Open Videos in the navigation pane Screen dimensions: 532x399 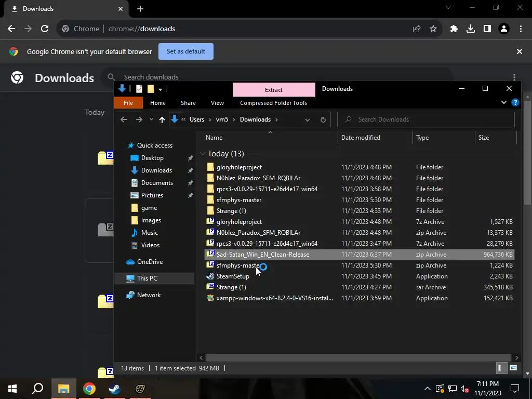150,245
